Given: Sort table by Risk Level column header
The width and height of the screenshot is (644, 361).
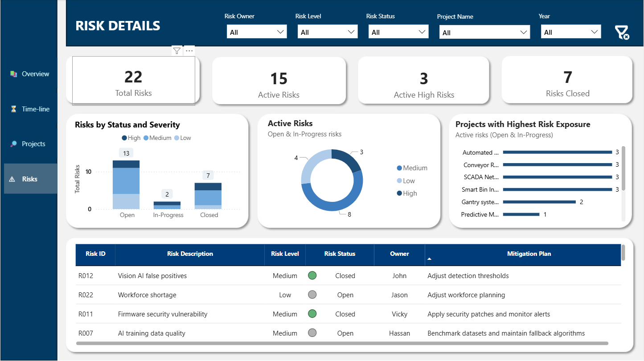Looking at the screenshot, I should pyautogui.click(x=285, y=254).
